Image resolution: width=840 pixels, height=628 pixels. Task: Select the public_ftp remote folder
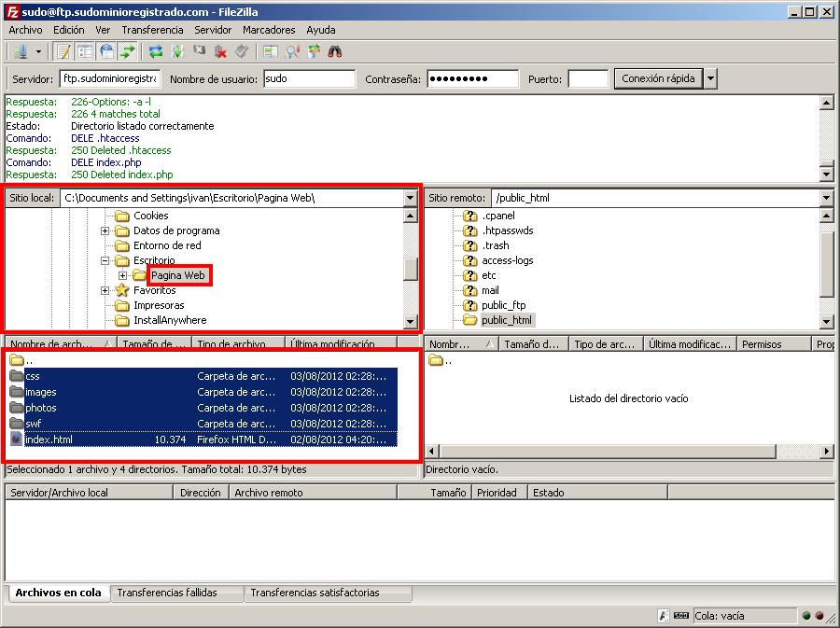(x=504, y=306)
